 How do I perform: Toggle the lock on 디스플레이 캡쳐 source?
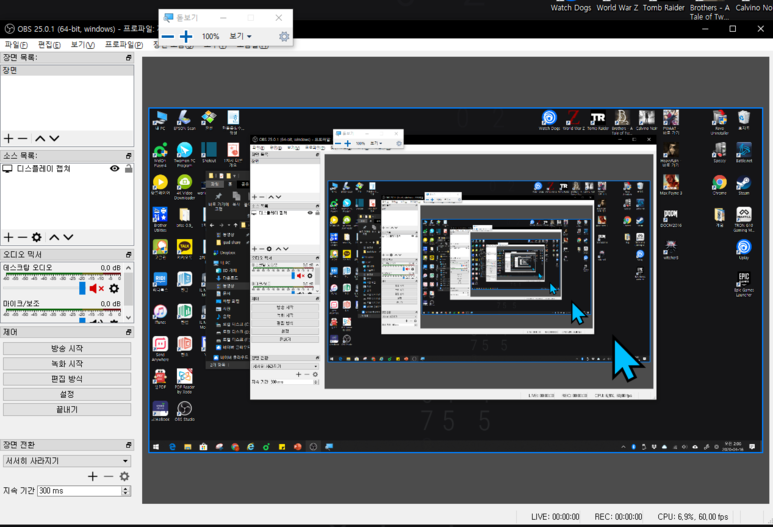coord(128,169)
